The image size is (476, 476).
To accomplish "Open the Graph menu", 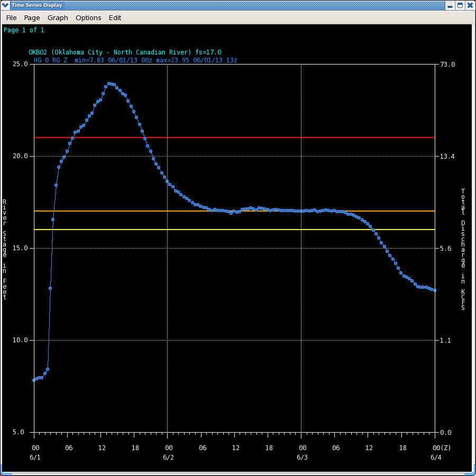I will (x=58, y=18).
